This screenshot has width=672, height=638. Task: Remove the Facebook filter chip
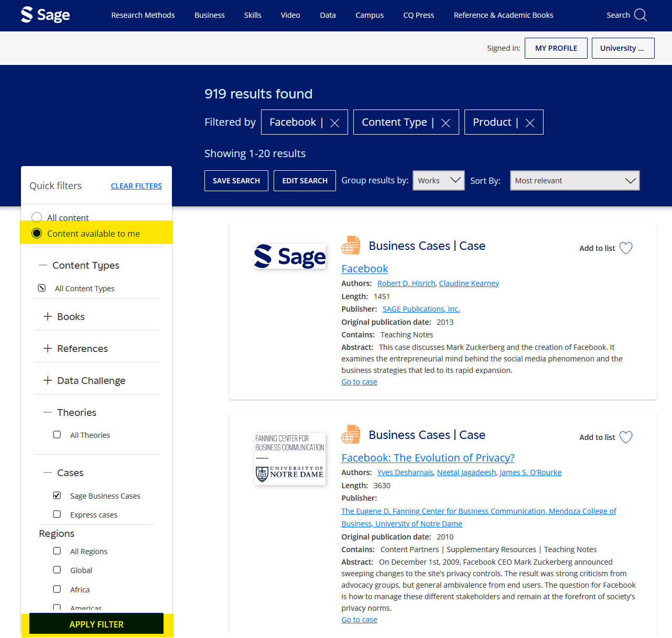click(x=334, y=123)
